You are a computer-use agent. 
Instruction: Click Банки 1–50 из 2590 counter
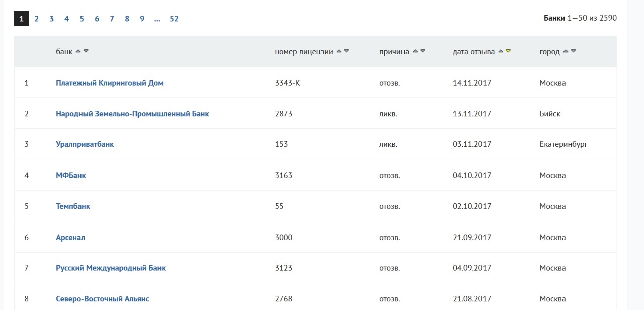click(x=580, y=18)
